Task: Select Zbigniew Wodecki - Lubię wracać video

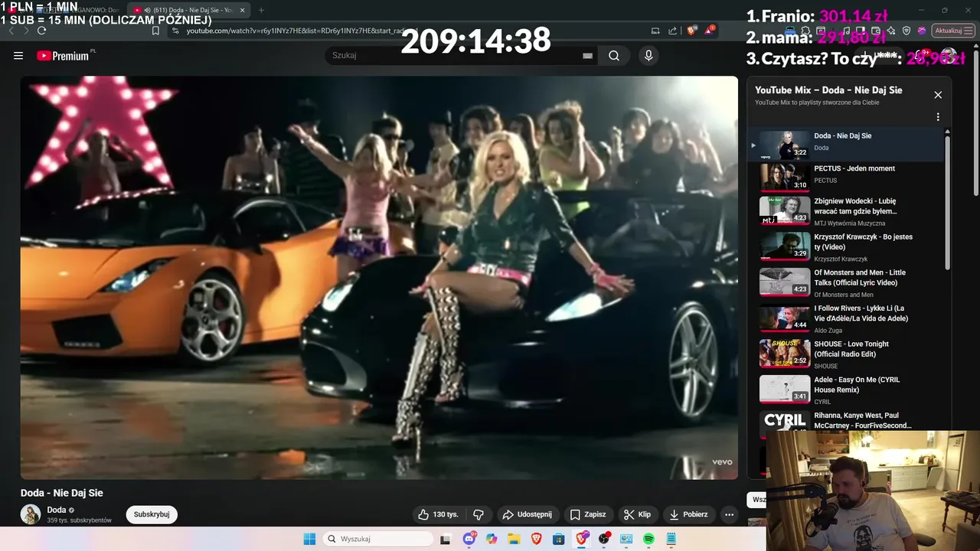Action: point(846,210)
